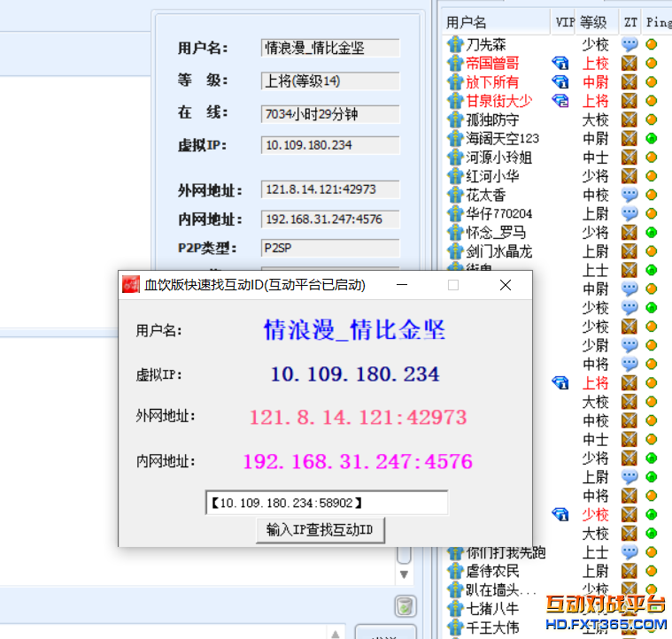Click the IP input field with 10.109.180.234:58902

[326, 503]
